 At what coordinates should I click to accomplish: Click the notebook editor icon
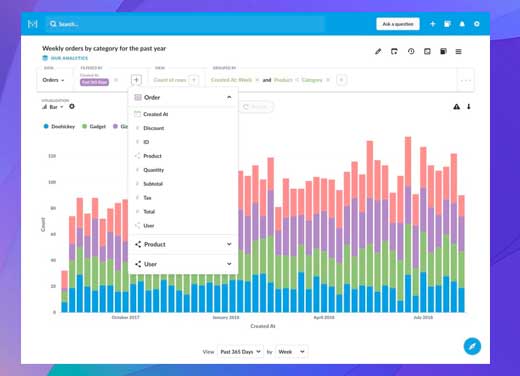pyautogui.click(x=443, y=51)
